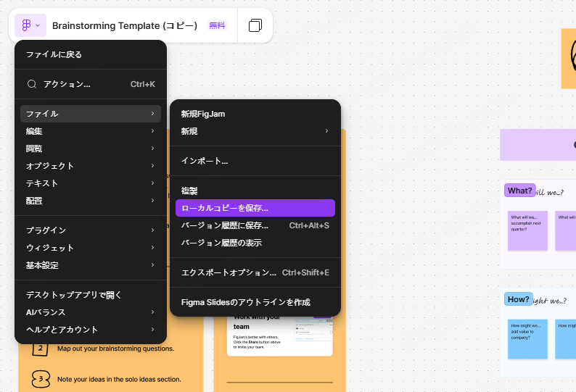This screenshot has height=392, width=576.
Task: Open ヘルプとアカウント submenu
Action: 91,330
